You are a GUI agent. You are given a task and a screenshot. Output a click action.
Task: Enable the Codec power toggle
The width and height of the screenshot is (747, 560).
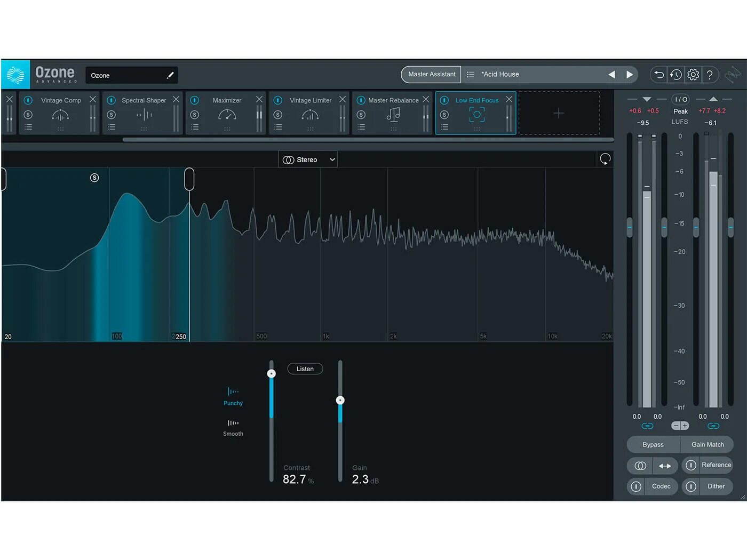tap(636, 486)
